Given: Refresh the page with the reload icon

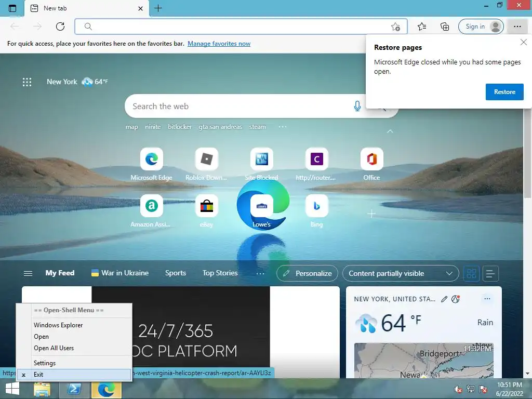Looking at the screenshot, I should coord(60,26).
